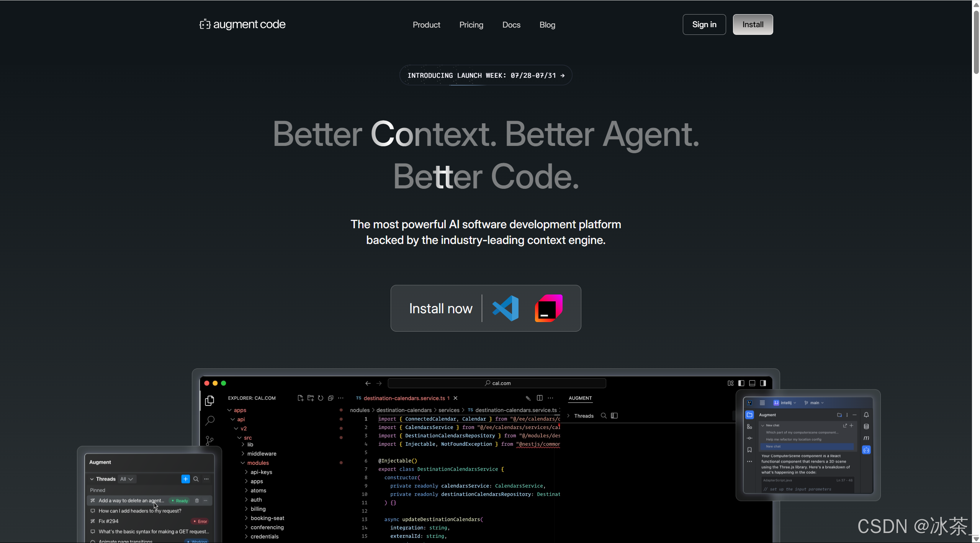Click the Search icon in activity bar
Viewport: 980px width, 543px height.
click(209, 420)
